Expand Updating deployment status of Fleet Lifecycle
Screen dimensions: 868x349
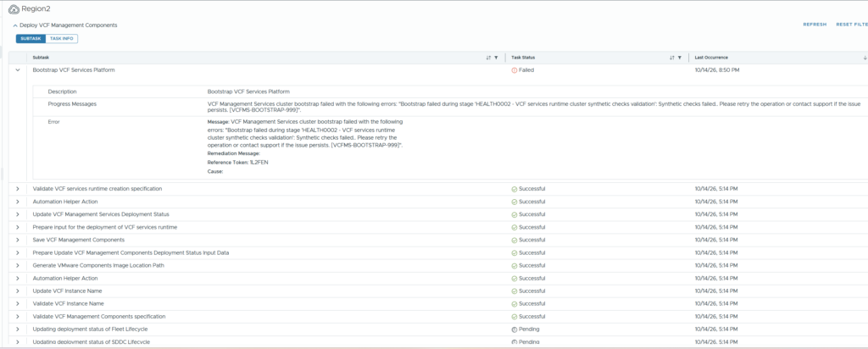pos(18,329)
